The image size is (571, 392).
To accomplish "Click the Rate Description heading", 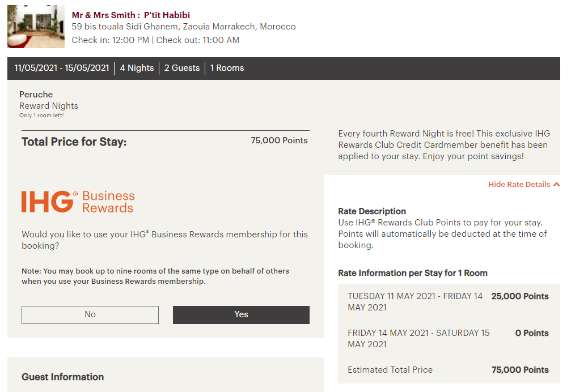I will tap(372, 211).
